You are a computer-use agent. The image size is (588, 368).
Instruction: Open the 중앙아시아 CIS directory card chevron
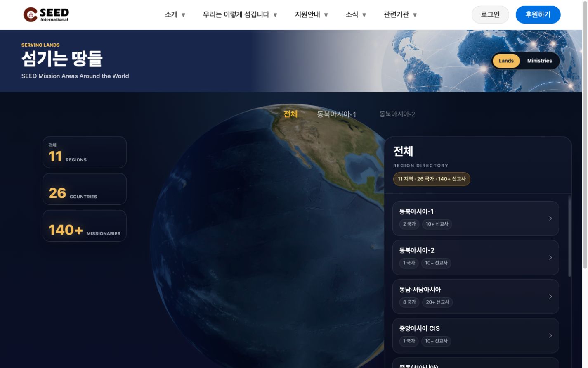pos(550,336)
